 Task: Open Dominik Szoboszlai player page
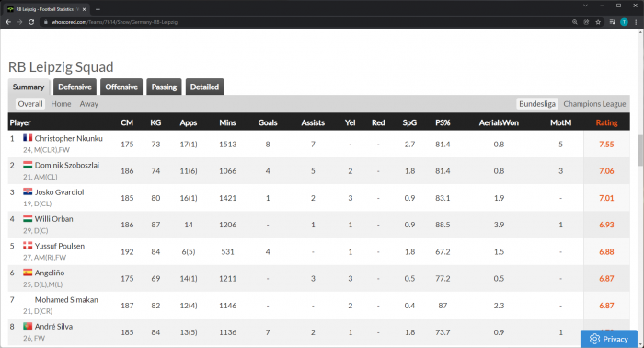click(67, 165)
